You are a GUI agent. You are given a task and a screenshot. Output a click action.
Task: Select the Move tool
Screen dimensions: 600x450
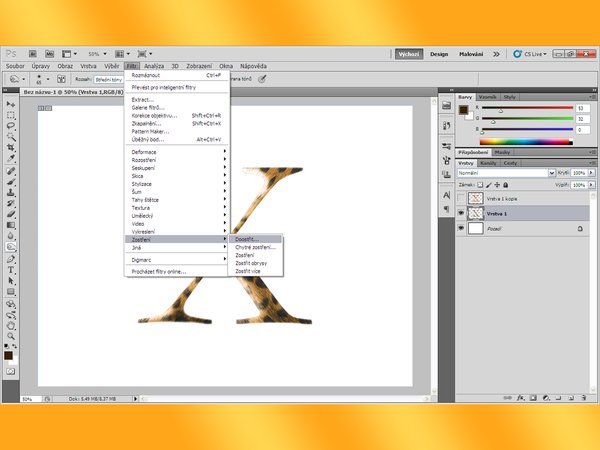[11, 104]
